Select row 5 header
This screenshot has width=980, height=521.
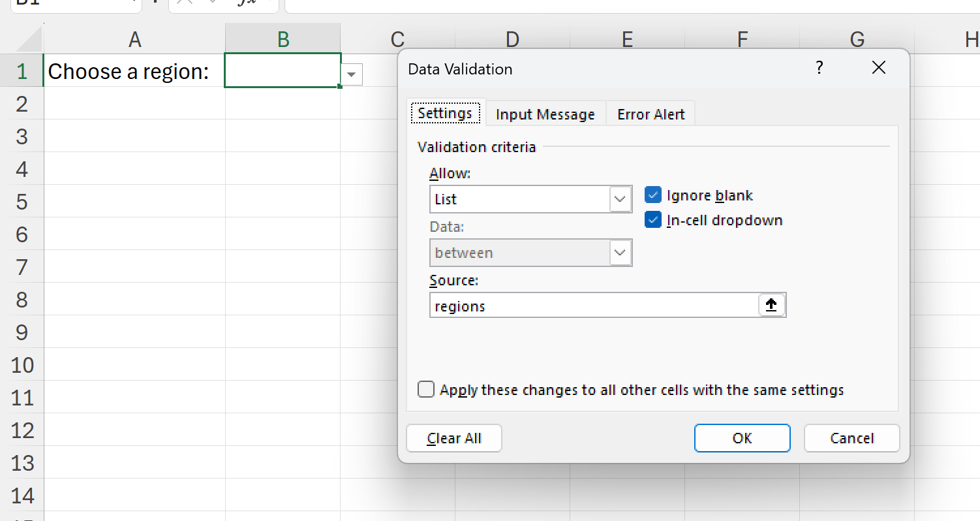pos(22,202)
